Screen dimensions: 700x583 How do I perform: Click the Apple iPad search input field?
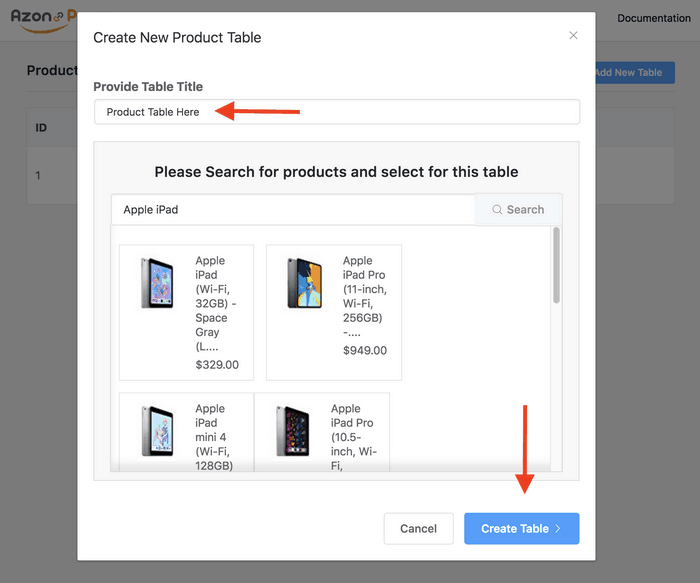click(293, 209)
